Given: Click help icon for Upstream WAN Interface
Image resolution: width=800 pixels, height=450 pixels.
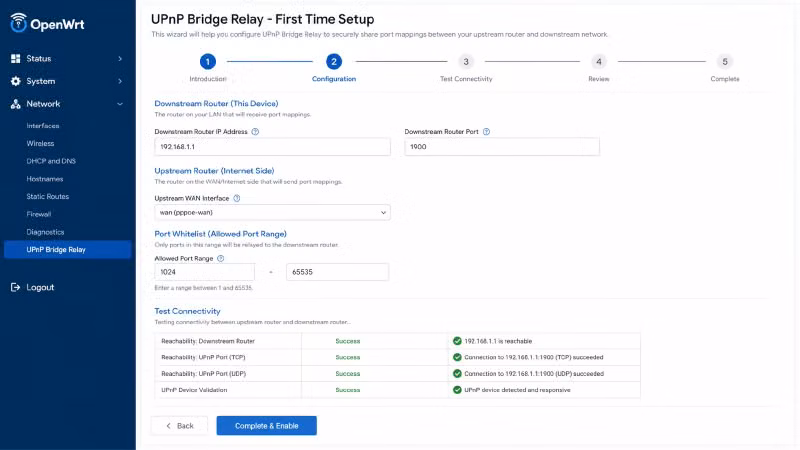Looking at the screenshot, I should tap(237, 198).
